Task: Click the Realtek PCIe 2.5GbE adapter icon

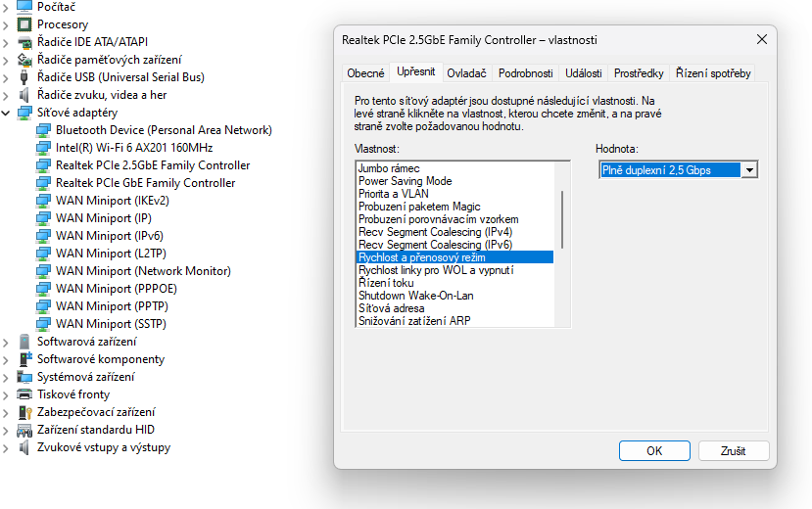Action: (43, 165)
